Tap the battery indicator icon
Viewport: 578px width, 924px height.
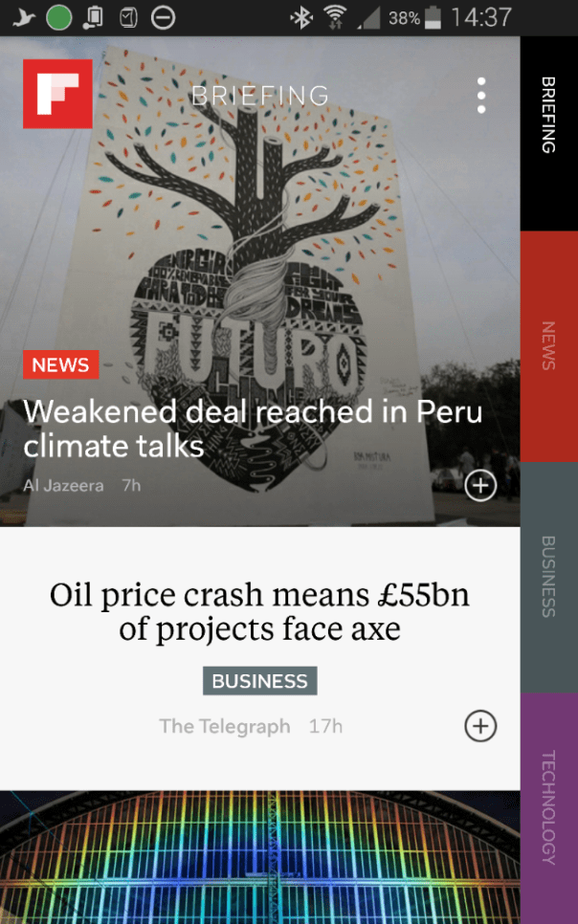pyautogui.click(x=433, y=17)
